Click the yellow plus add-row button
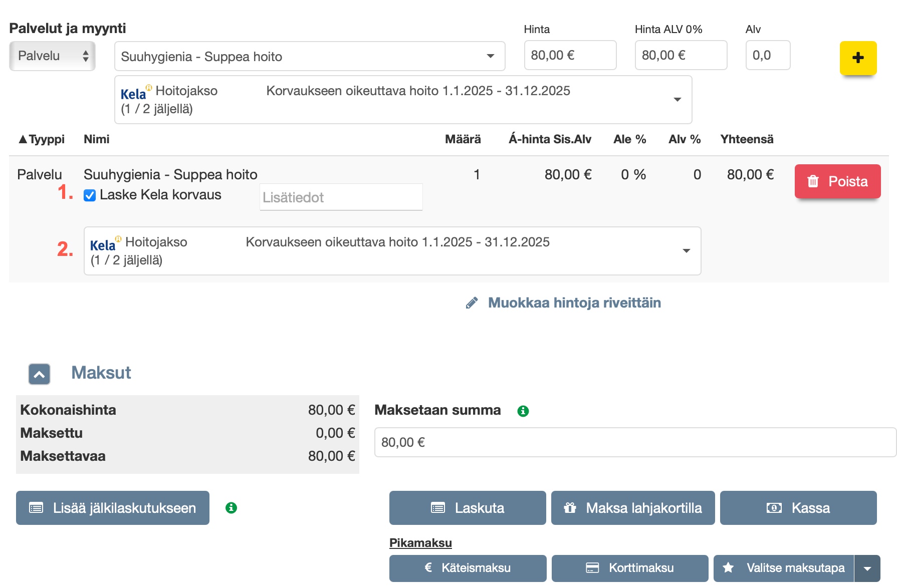The width and height of the screenshot is (897, 588). (x=857, y=58)
